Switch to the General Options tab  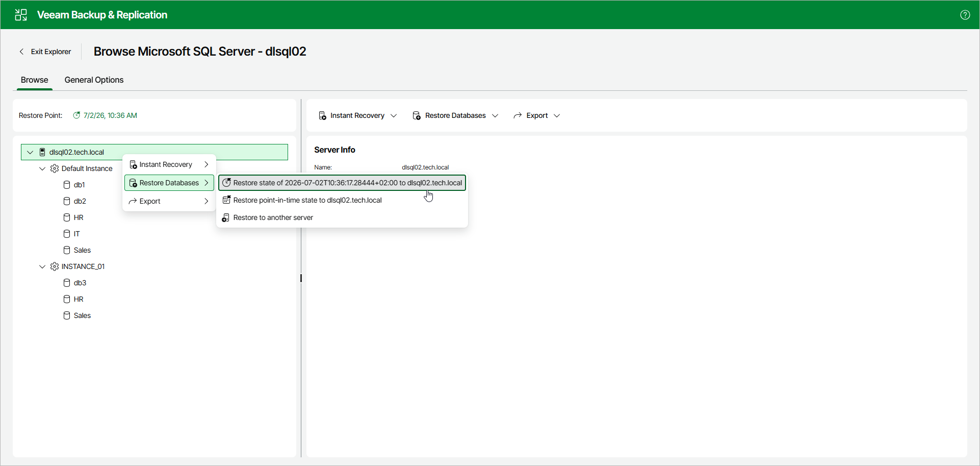[x=94, y=80]
